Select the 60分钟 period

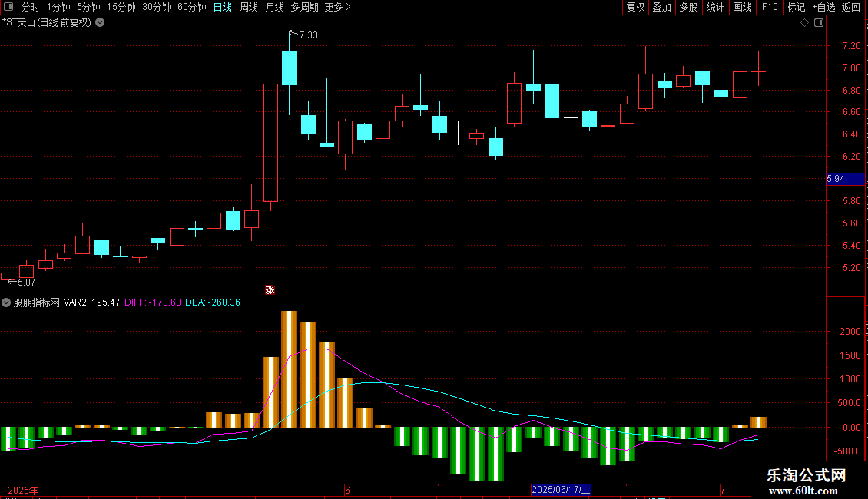coord(191,7)
